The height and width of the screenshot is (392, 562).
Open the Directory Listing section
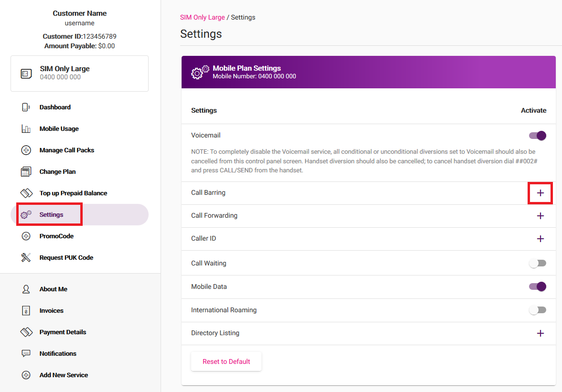pos(540,333)
